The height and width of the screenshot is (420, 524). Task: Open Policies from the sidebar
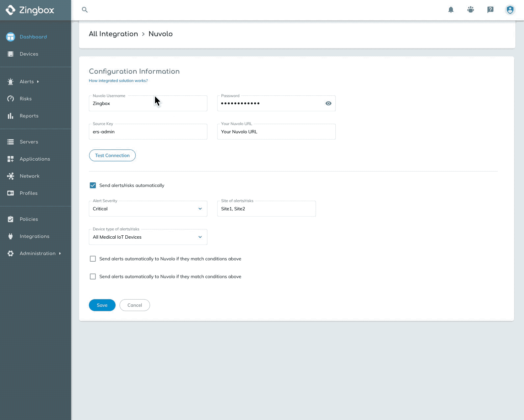tap(29, 219)
